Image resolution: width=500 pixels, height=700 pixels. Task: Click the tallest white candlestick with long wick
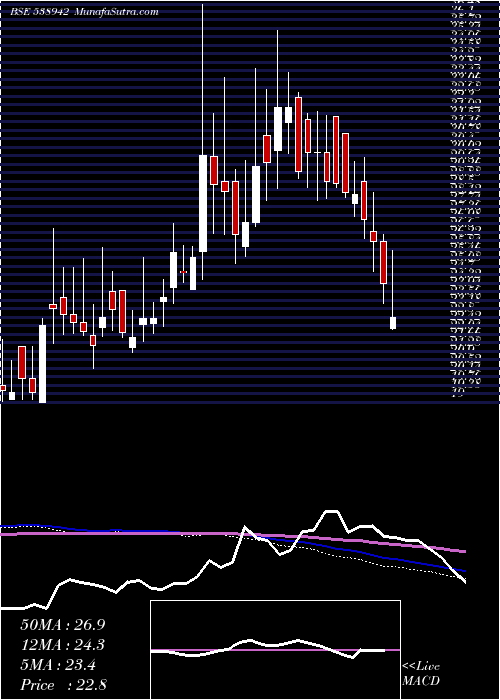click(203, 203)
